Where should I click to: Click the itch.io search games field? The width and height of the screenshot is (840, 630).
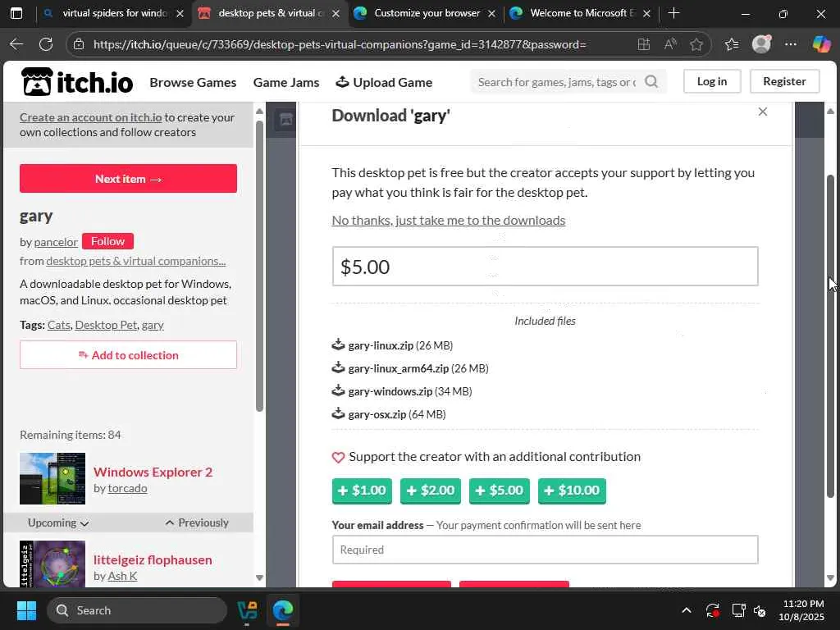(x=557, y=81)
